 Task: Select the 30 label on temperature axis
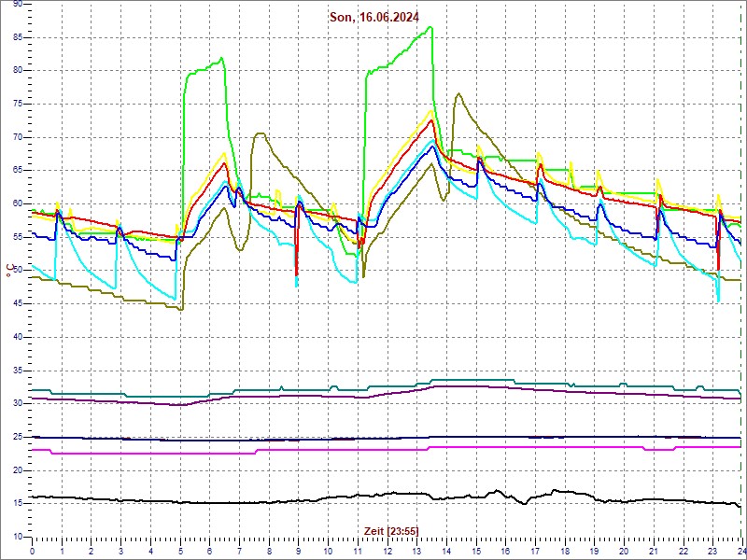tap(17, 404)
